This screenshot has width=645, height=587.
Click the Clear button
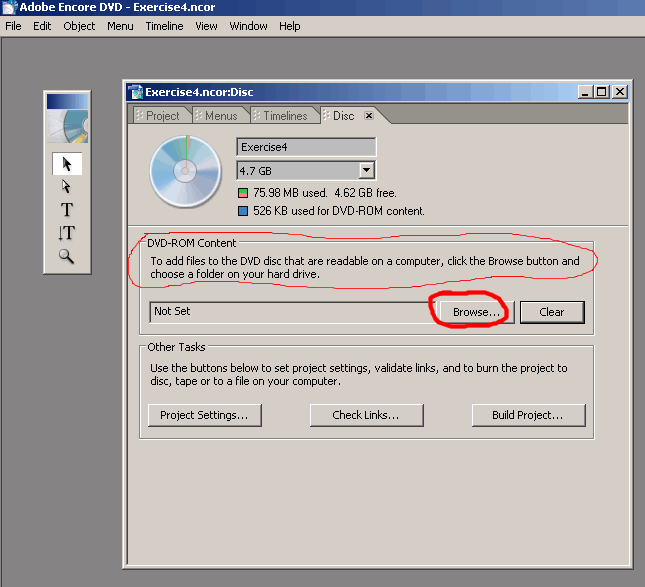pyautogui.click(x=552, y=312)
